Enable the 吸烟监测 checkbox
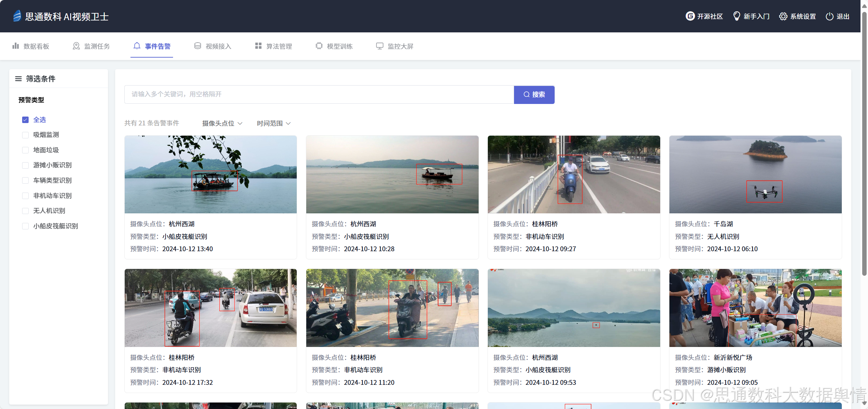The height and width of the screenshot is (409, 868). click(x=25, y=135)
